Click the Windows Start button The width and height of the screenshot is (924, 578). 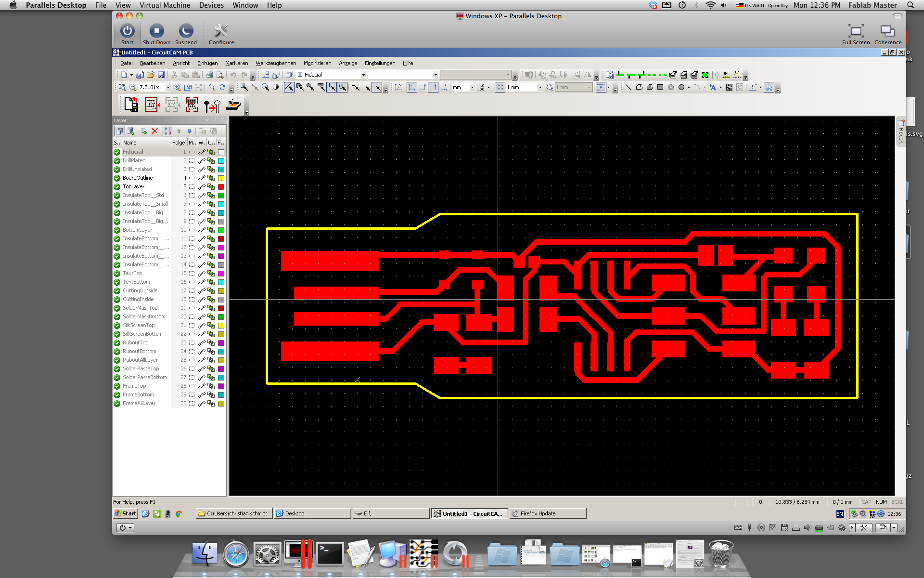(x=126, y=513)
